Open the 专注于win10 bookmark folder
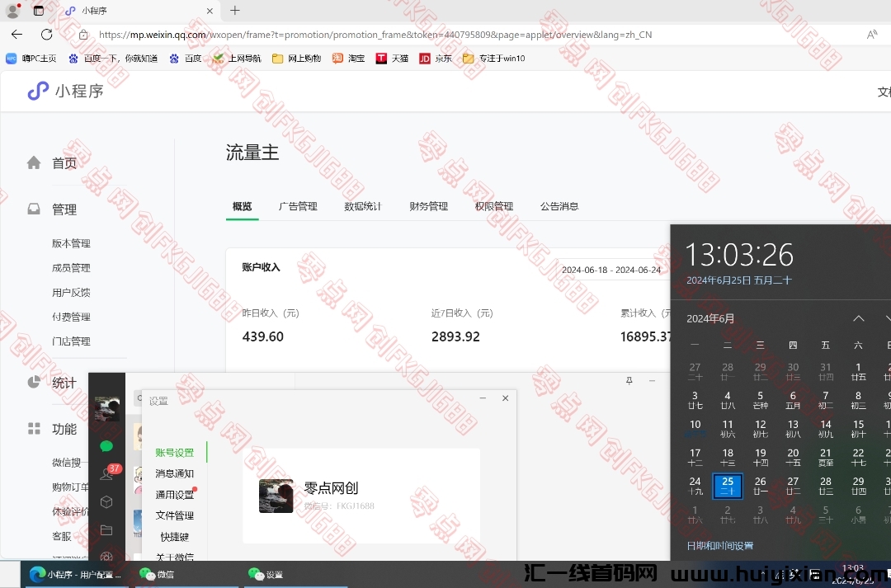The height and width of the screenshot is (588, 891). [494, 58]
